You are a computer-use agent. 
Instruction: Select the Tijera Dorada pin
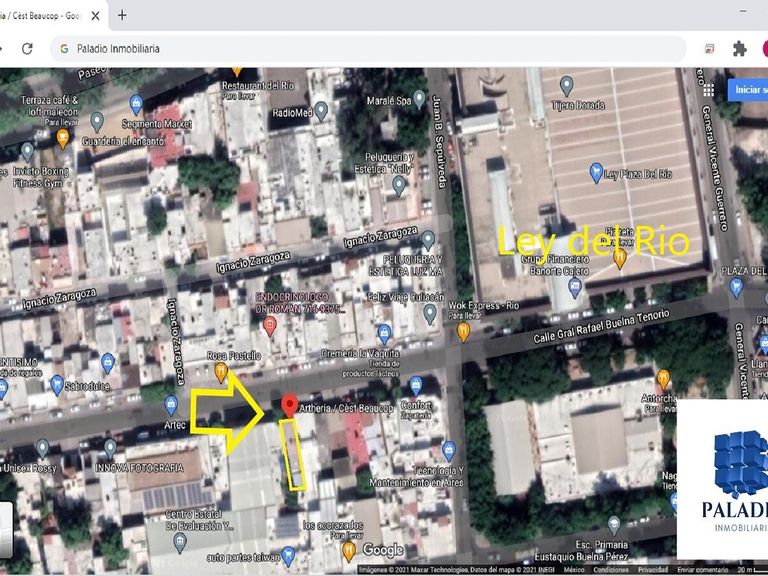click(567, 86)
